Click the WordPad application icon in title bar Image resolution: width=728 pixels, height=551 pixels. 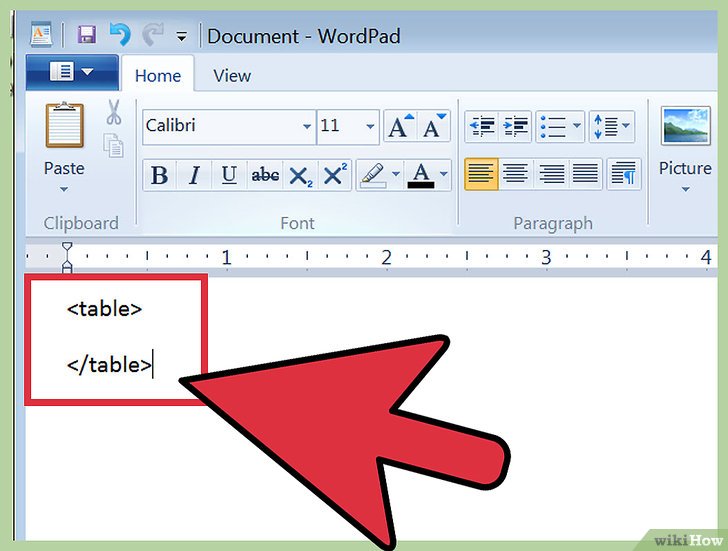(x=41, y=34)
